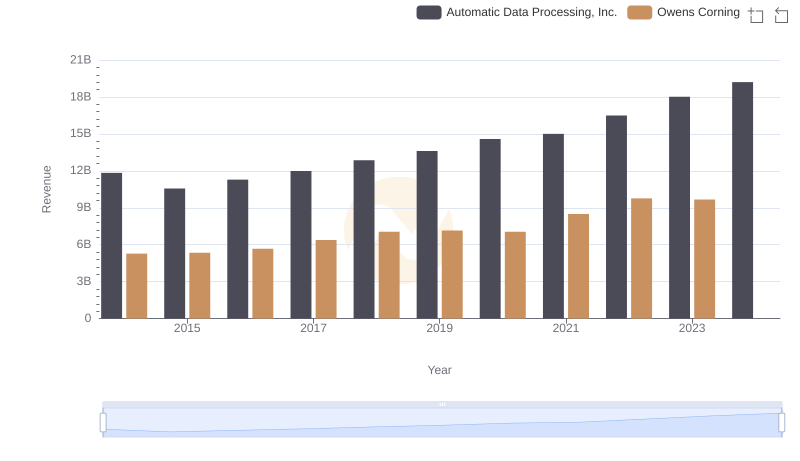
Task: Click the 0 y-axis label
Action: pos(88,318)
